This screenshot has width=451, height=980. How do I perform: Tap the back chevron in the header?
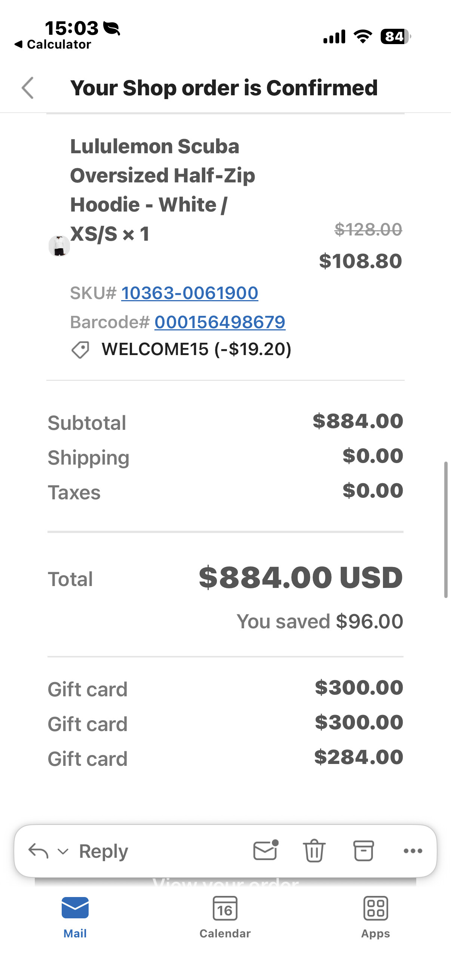pyautogui.click(x=28, y=88)
